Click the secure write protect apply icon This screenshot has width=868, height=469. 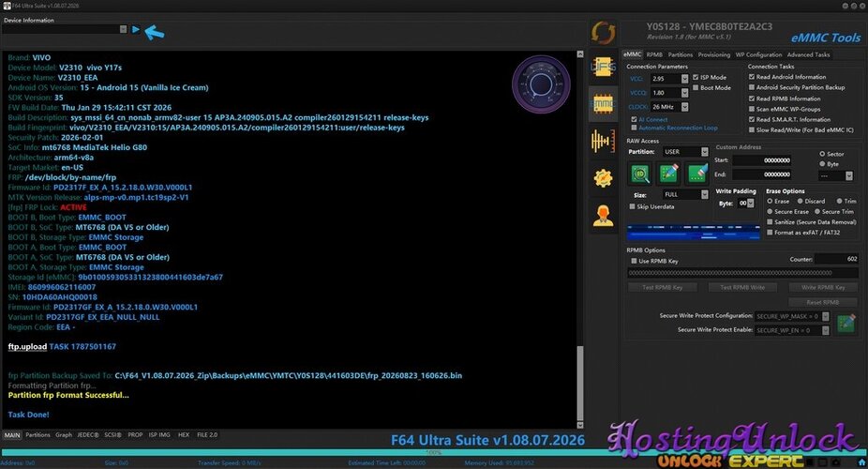pos(846,323)
